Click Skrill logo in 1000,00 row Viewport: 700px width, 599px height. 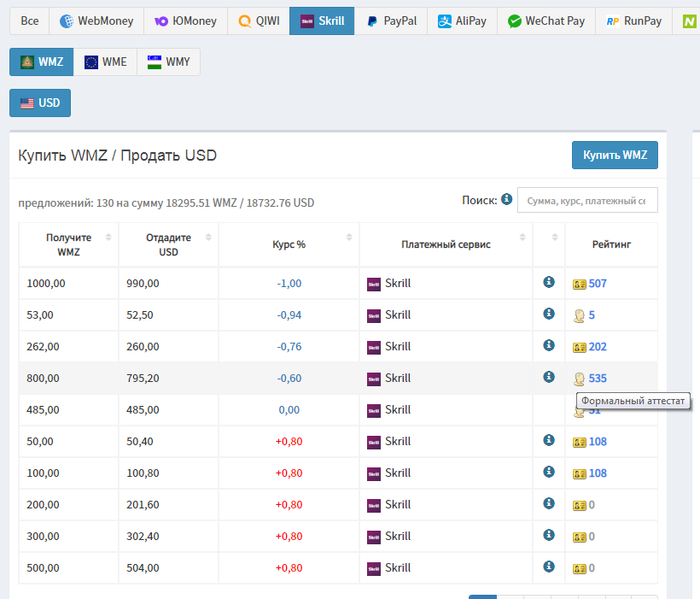click(374, 284)
